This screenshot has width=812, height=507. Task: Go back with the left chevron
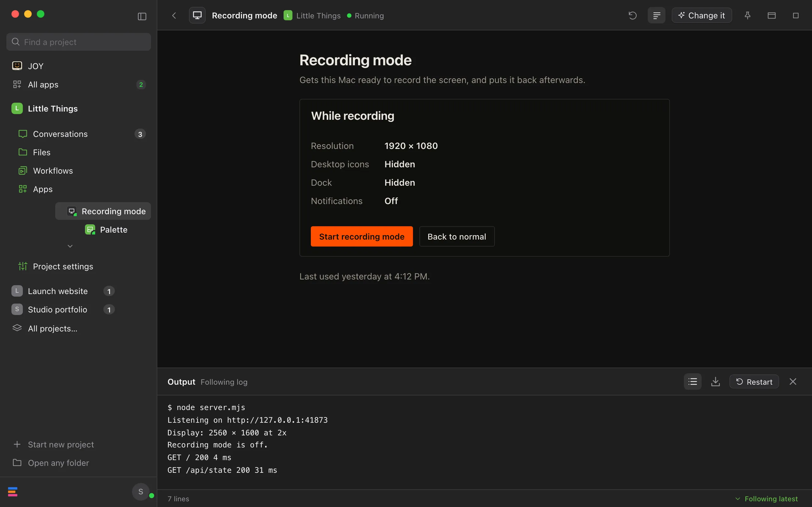tap(174, 16)
